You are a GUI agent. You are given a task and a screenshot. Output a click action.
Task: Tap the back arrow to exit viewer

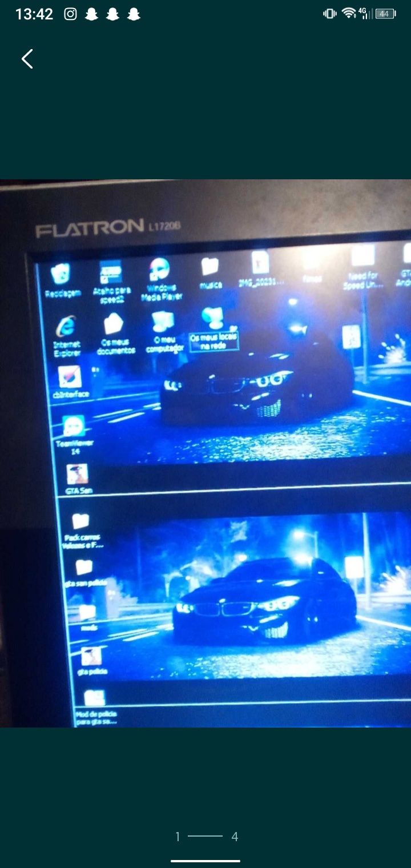click(x=27, y=59)
